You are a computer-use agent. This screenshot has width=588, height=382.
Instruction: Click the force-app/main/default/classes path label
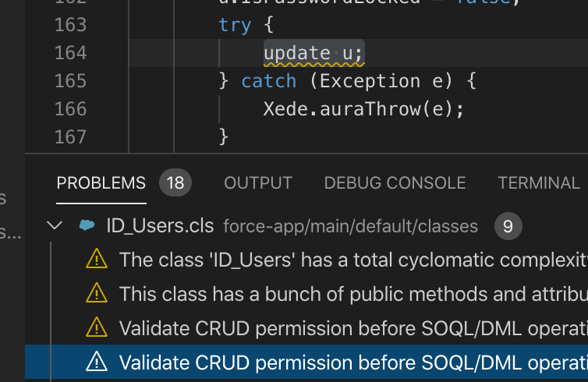(350, 226)
